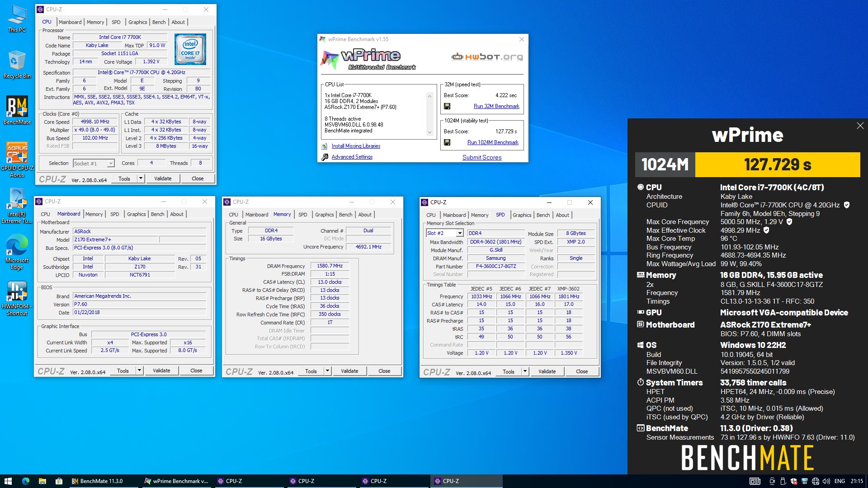The image size is (868, 488).
Task: Click Run 32M Benchmark link
Action: click(x=496, y=106)
